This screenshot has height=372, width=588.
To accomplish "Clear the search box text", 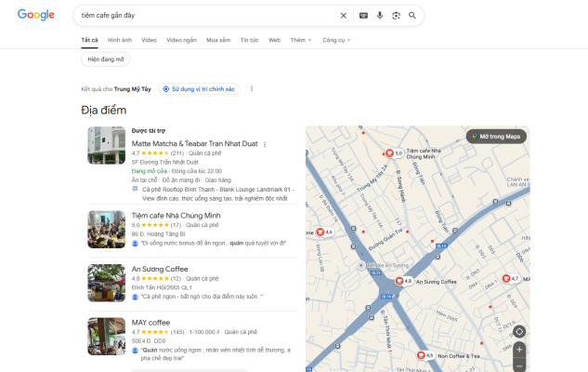I will [343, 16].
